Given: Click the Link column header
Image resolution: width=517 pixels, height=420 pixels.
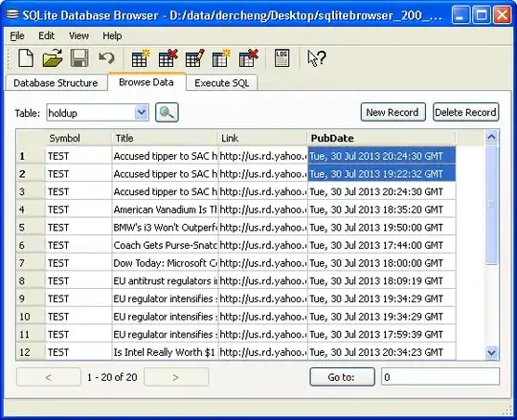Looking at the screenshot, I should pos(262,138).
